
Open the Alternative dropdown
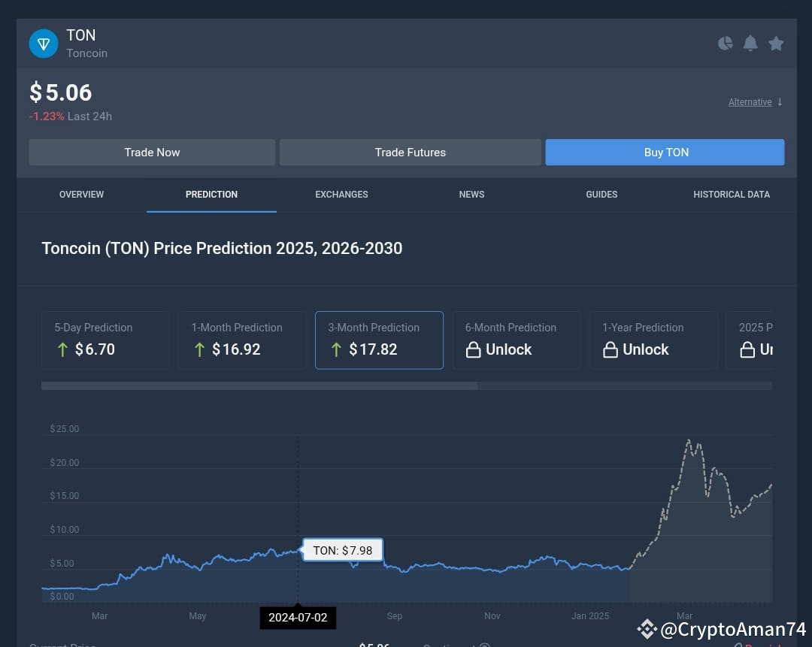pyautogui.click(x=750, y=101)
